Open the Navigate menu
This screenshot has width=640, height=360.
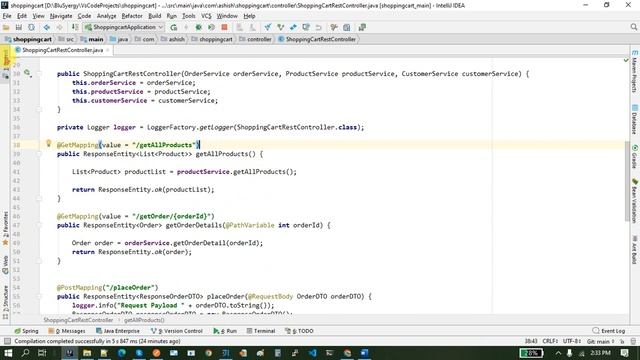(x=61, y=16)
